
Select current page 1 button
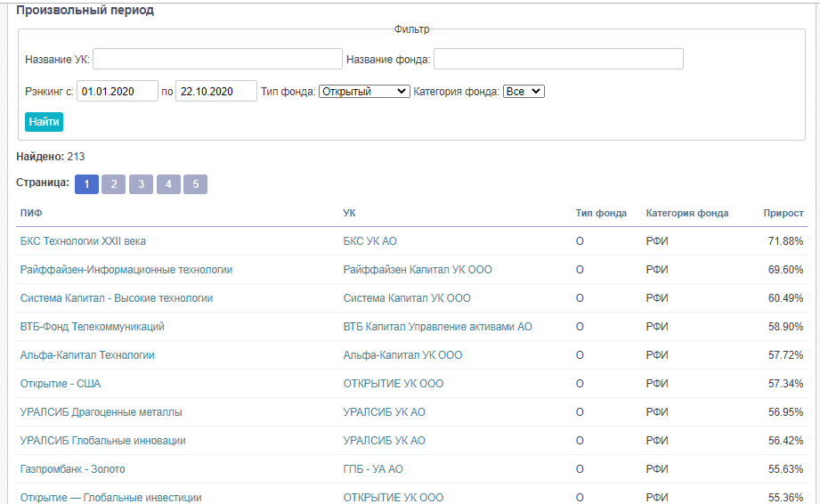(x=87, y=184)
